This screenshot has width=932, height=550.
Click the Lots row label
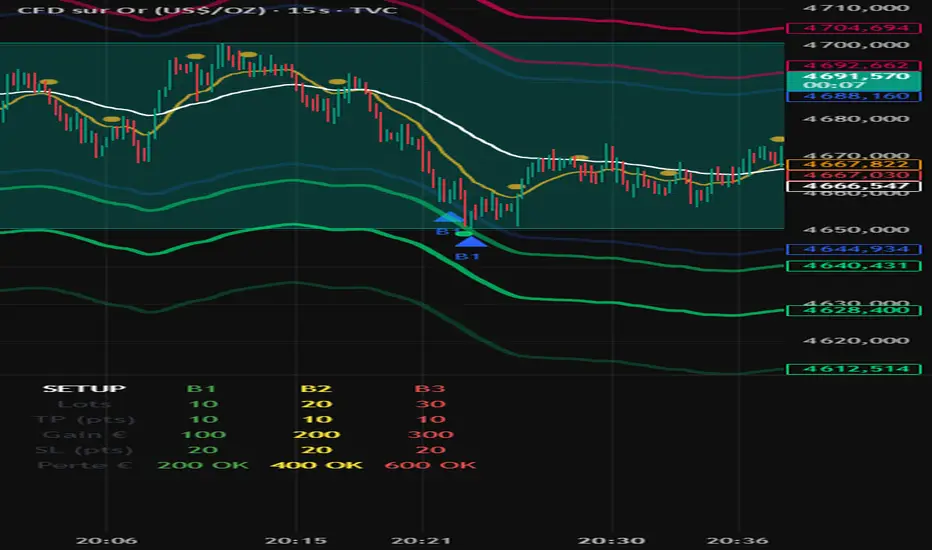coord(84,404)
